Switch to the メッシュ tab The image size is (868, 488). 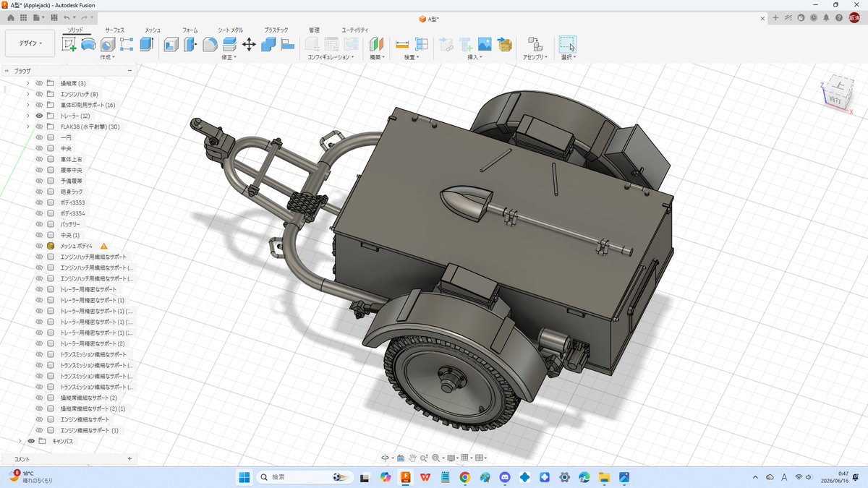[x=153, y=30]
